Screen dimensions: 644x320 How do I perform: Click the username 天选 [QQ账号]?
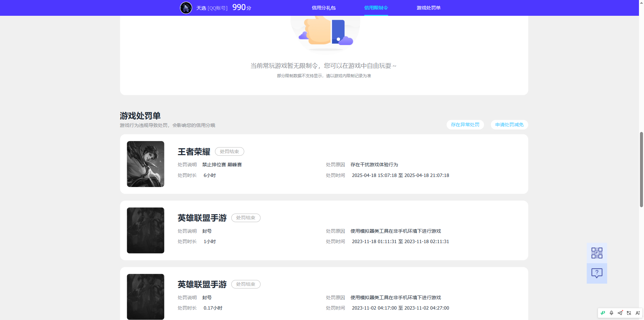click(212, 8)
